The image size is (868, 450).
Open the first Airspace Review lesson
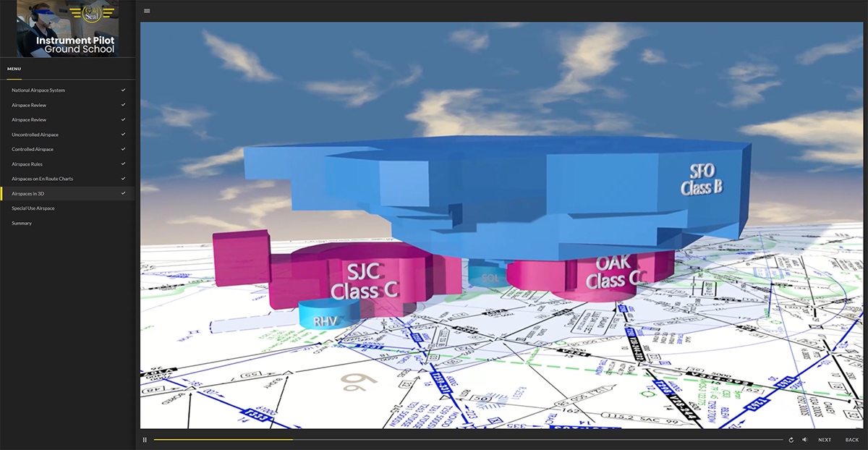point(29,105)
